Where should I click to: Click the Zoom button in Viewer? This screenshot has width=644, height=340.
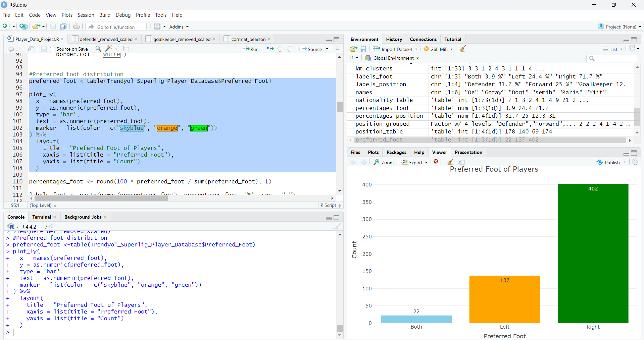coord(384,162)
